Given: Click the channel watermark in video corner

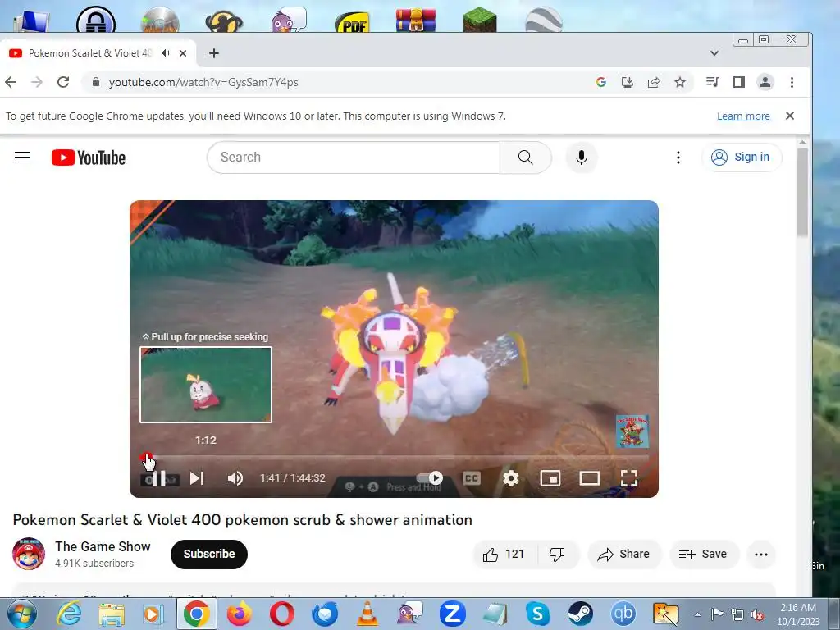Looking at the screenshot, I should pos(632,431).
